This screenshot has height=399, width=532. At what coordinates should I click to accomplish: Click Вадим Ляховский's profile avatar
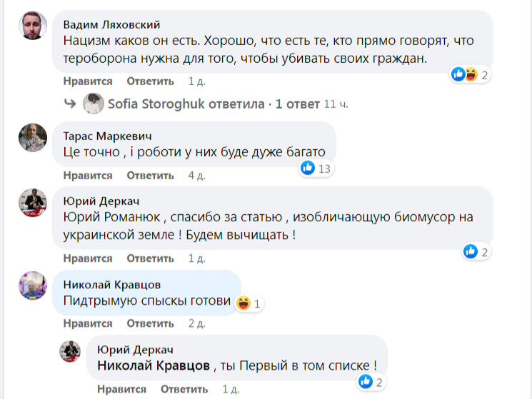point(32,26)
